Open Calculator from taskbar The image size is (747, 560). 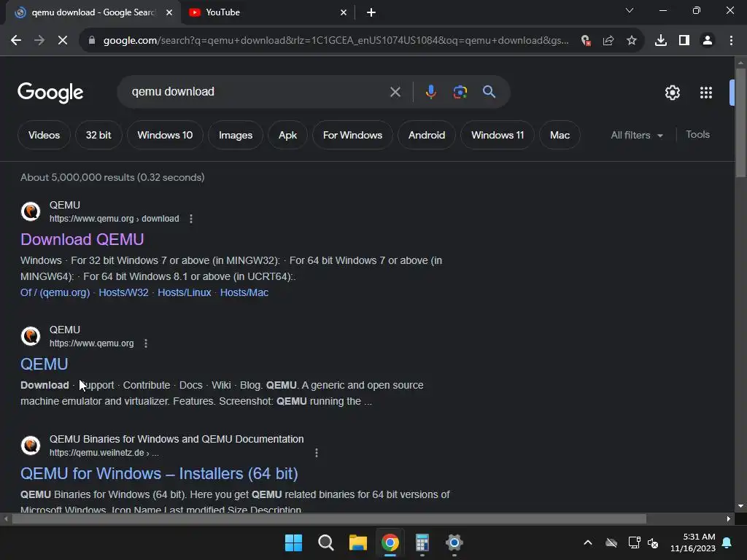[422, 542]
